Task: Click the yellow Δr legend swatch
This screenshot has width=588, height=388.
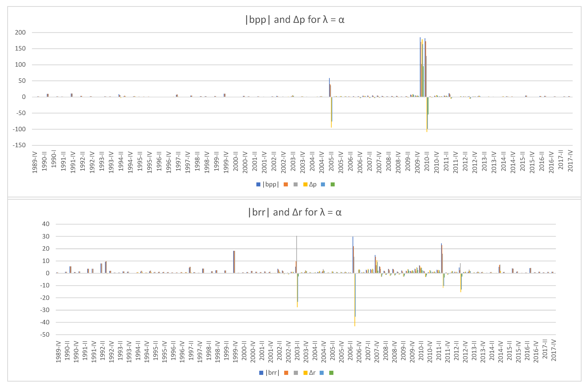Action: 305,373
